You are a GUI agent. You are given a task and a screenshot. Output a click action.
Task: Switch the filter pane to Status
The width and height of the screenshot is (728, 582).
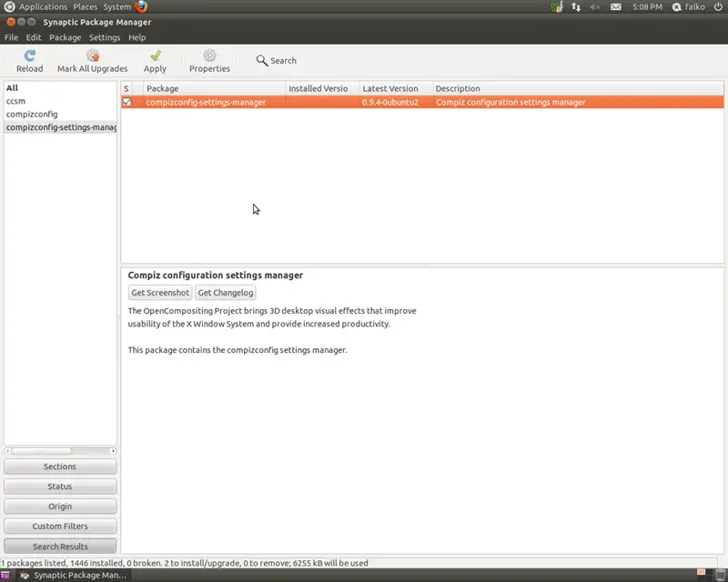(x=60, y=487)
